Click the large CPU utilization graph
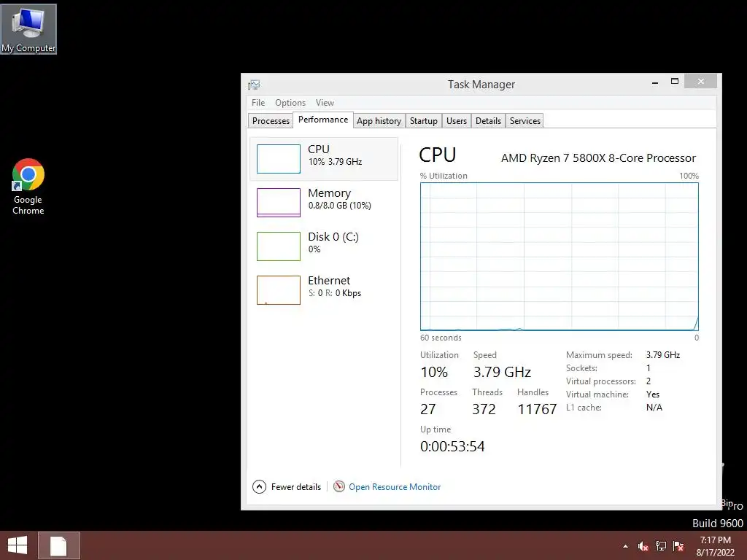Viewport: 747px width, 560px height. point(560,257)
